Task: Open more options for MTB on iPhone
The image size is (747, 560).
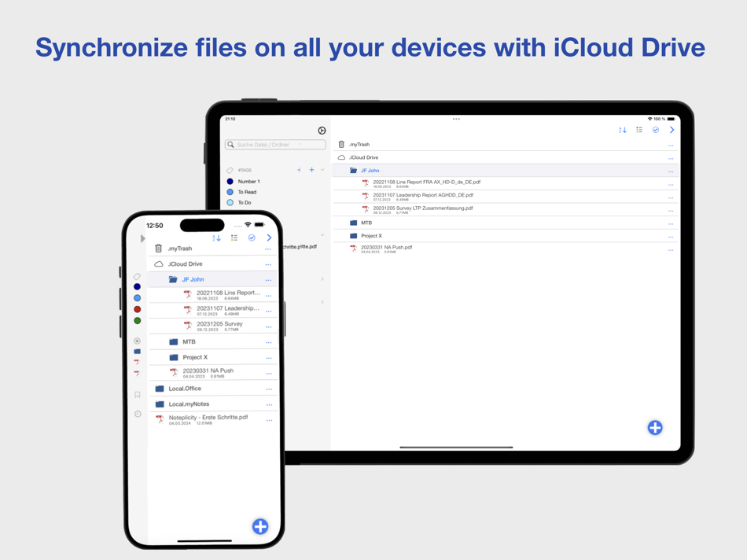Action: click(x=269, y=343)
